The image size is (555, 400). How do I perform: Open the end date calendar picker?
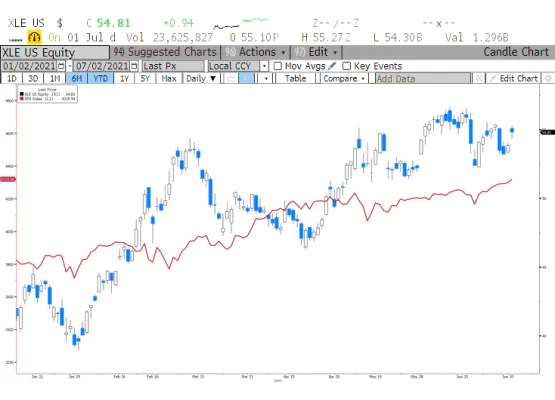point(134,66)
